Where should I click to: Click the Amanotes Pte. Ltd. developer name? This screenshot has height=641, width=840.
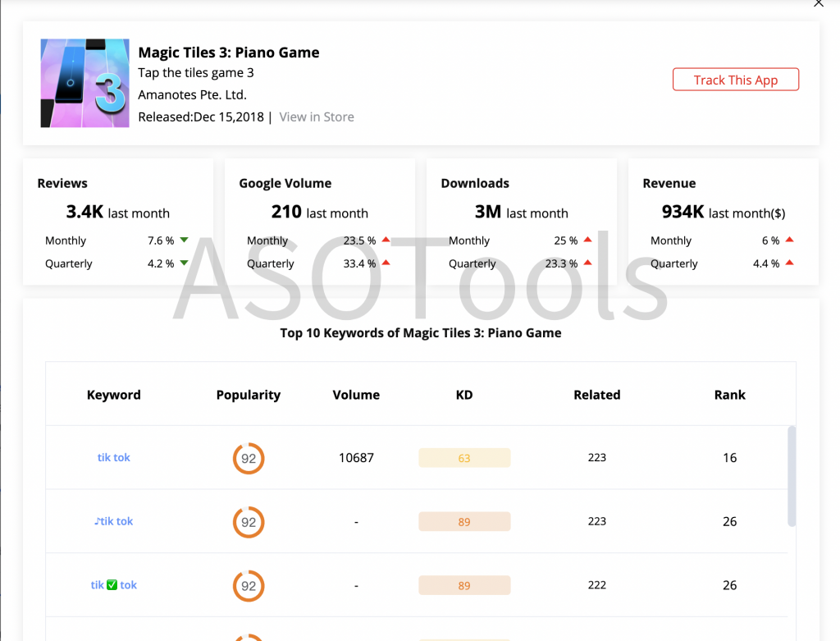pyautogui.click(x=192, y=95)
